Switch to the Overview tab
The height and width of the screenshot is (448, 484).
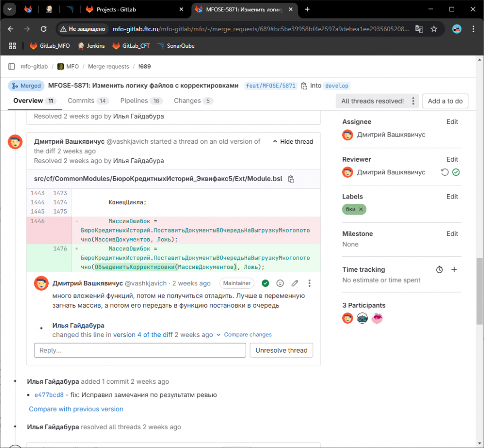point(34,101)
